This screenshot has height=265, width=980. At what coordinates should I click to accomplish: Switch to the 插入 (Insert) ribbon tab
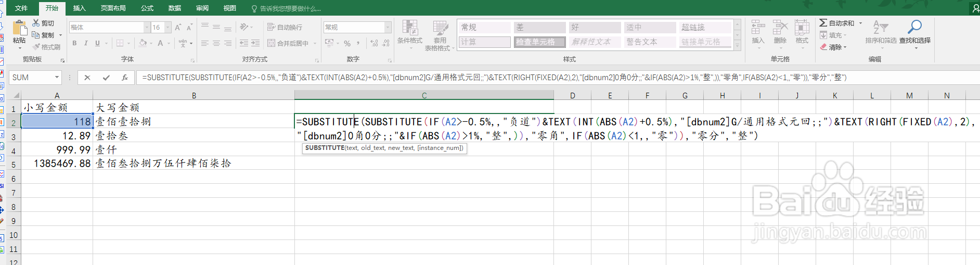coord(79,8)
